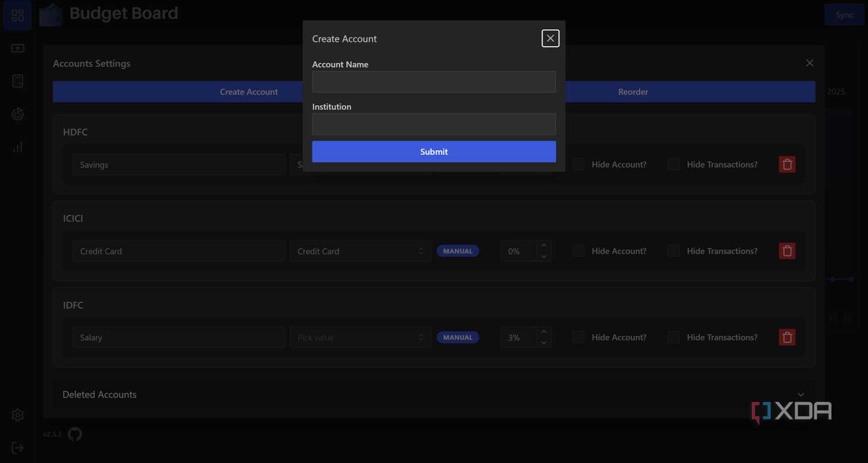Check Hide Transactions for IDFC Salary

point(674,337)
